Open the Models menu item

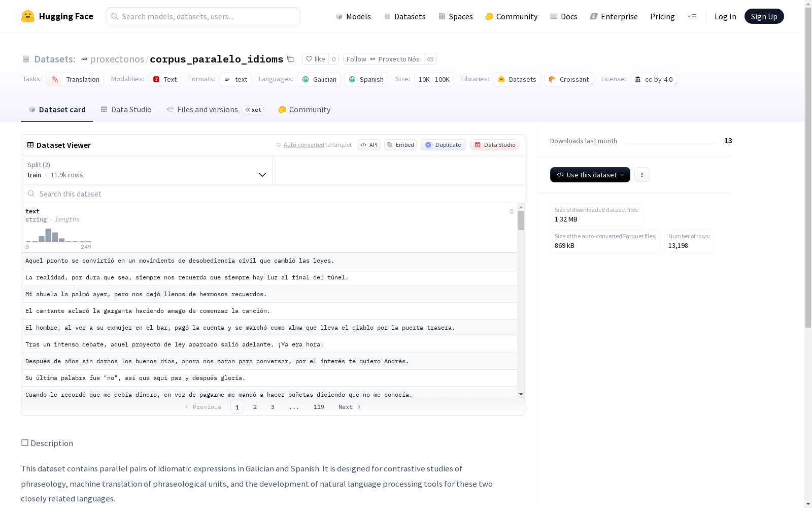point(353,16)
